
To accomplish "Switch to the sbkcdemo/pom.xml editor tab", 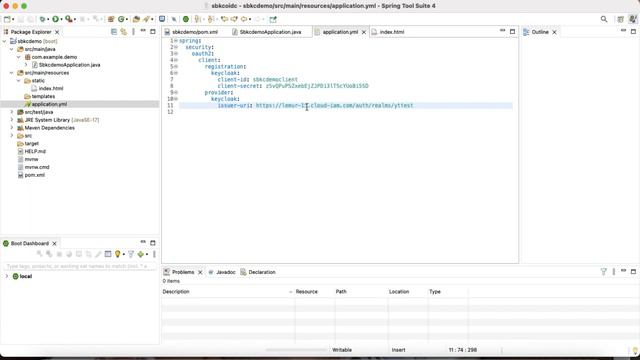I will pos(194,32).
